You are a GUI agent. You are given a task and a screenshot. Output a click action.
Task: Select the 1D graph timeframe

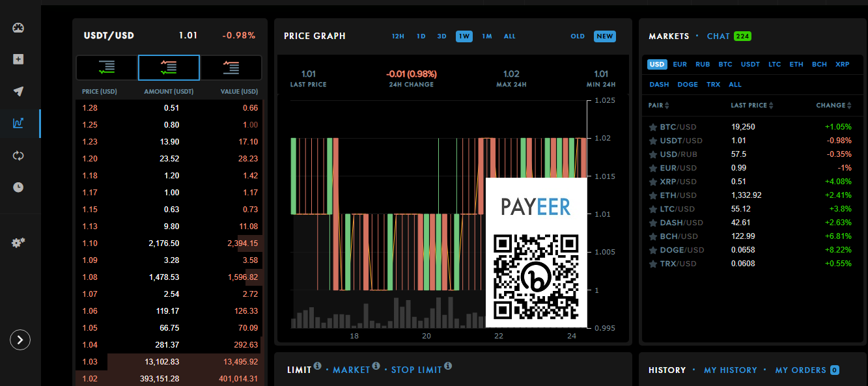click(x=421, y=36)
